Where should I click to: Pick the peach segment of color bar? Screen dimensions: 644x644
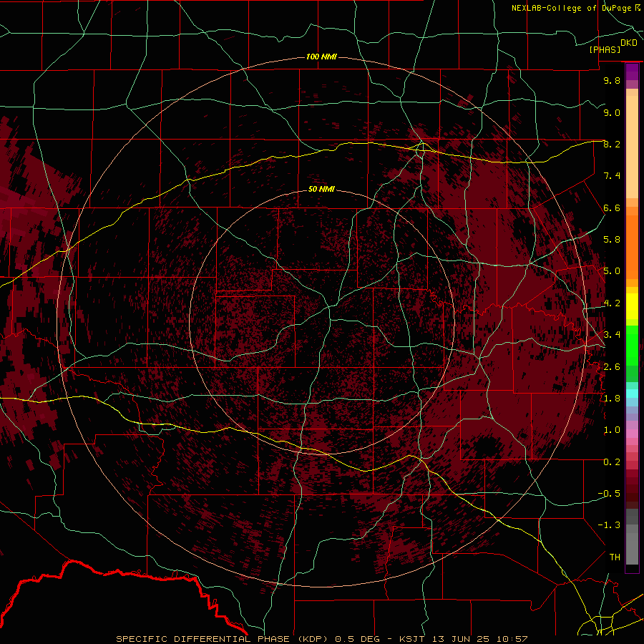point(632,148)
